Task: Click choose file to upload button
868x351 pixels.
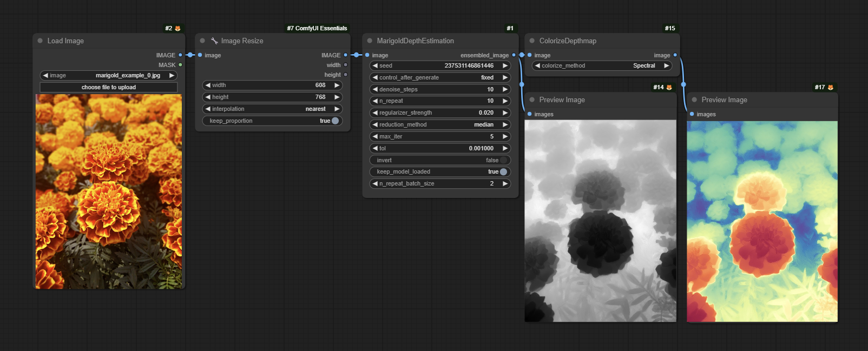Action: [109, 87]
